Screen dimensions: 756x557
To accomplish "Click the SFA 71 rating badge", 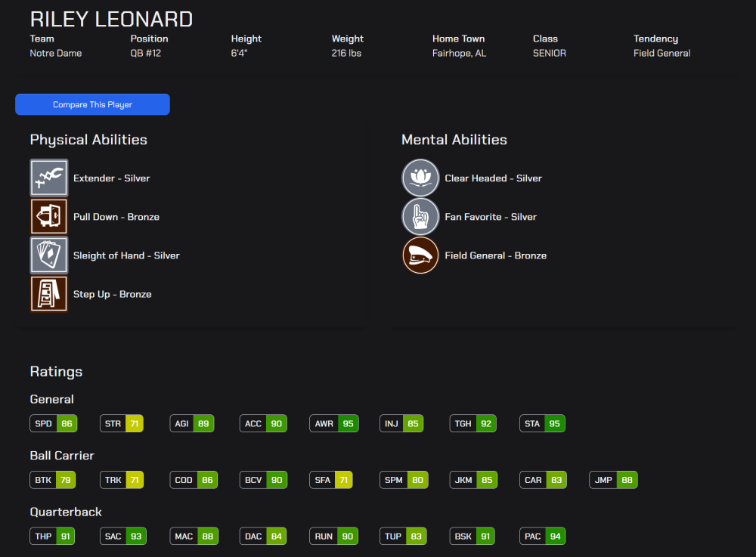I will coord(332,480).
